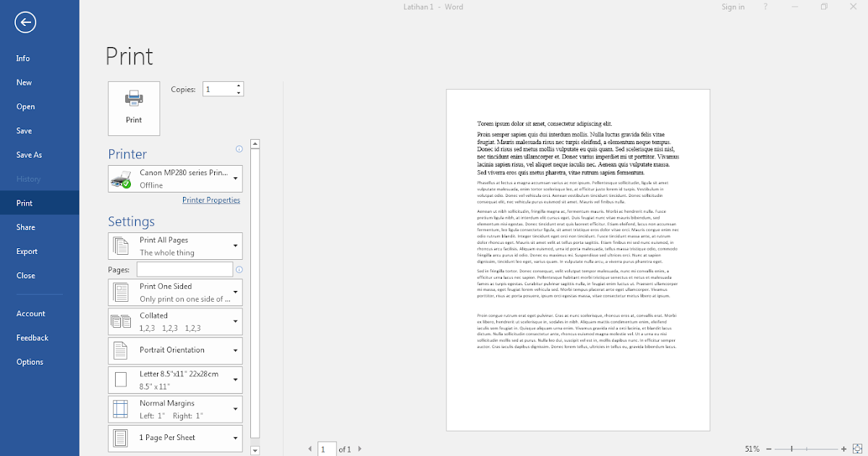Click the Collated copies icon
Image resolution: width=868 pixels, height=456 pixels.
121,321
